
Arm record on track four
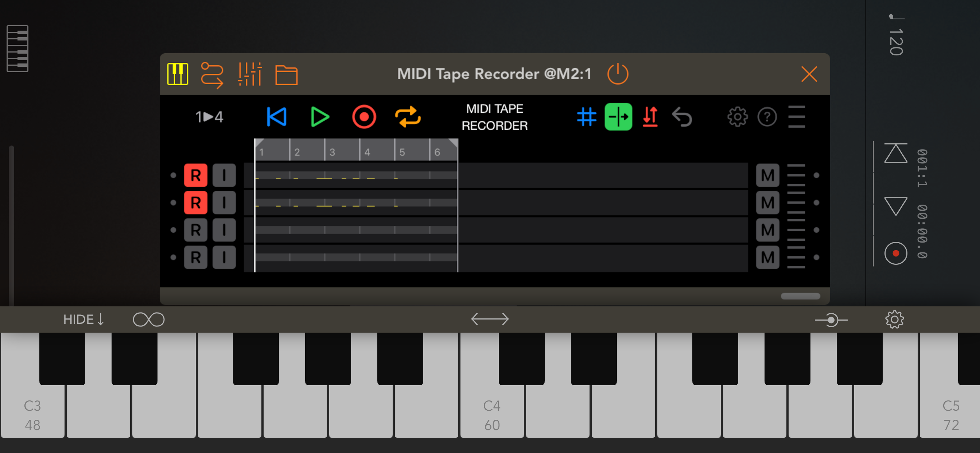195,258
